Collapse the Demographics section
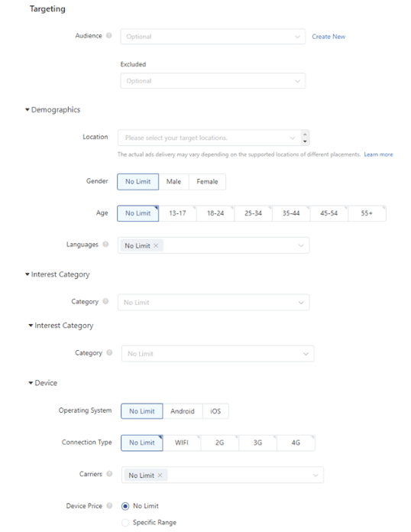Image resolution: width=411 pixels, height=532 pixels. pos(28,110)
